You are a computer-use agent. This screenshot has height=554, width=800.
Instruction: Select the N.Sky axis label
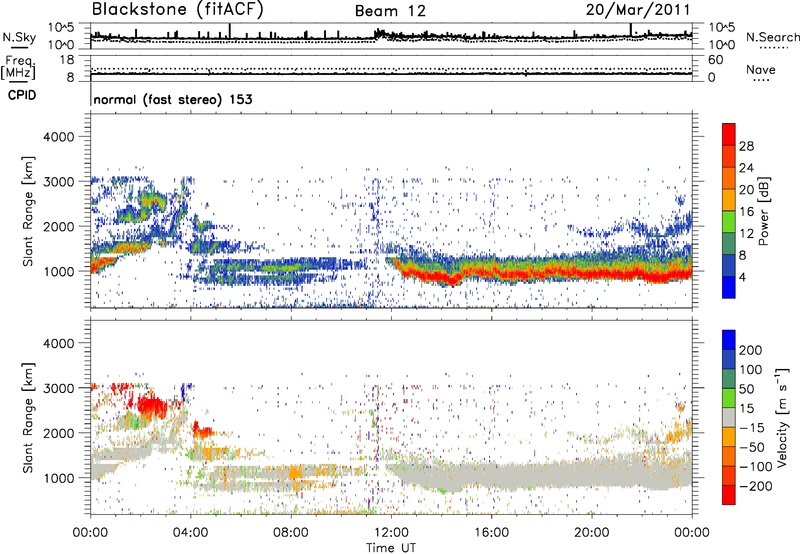[19, 37]
